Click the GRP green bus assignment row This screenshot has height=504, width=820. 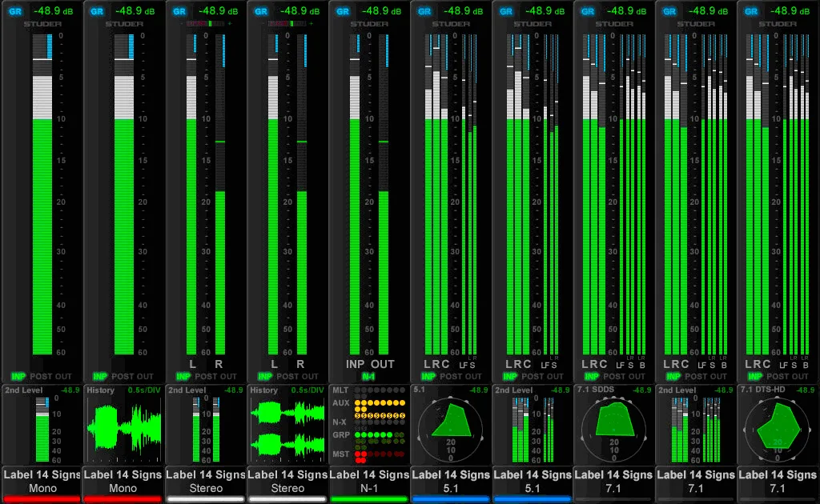coord(380,435)
